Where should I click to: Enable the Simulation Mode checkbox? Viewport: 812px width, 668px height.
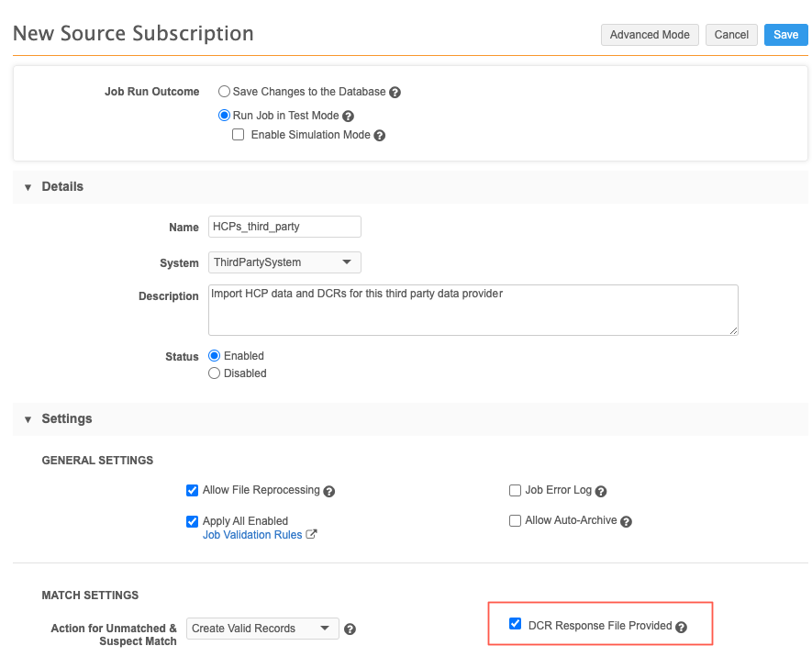(x=239, y=135)
